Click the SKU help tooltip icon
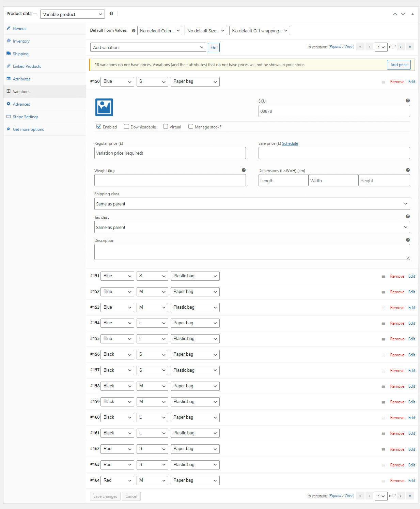Viewport: 420px width, 509px height. point(408,101)
